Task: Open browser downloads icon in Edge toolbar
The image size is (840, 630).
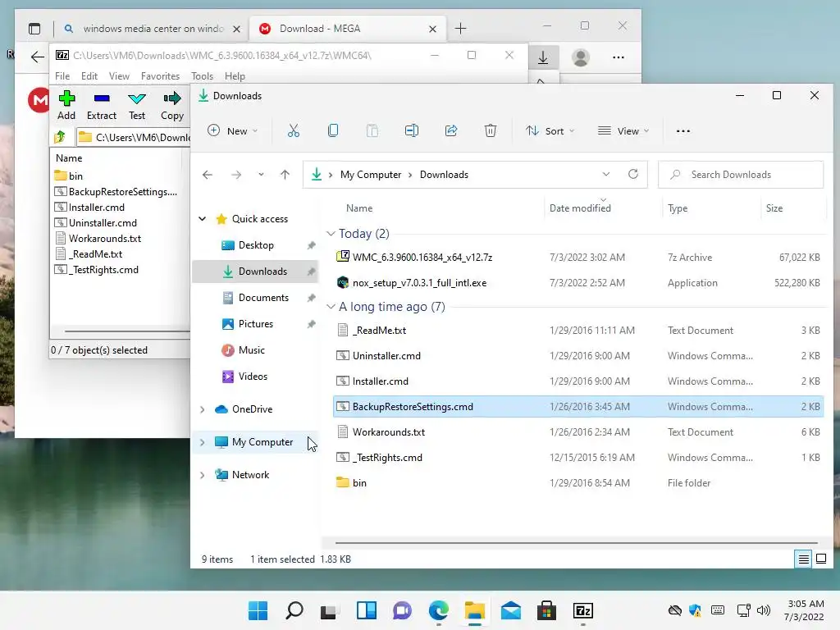Action: coord(543,57)
